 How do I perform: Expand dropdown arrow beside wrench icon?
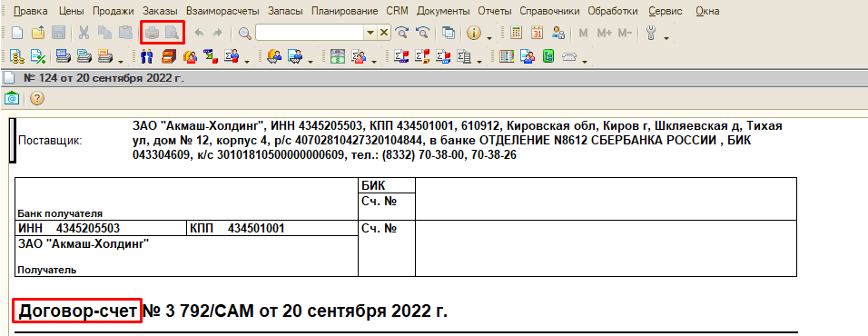pyautogui.click(x=666, y=38)
